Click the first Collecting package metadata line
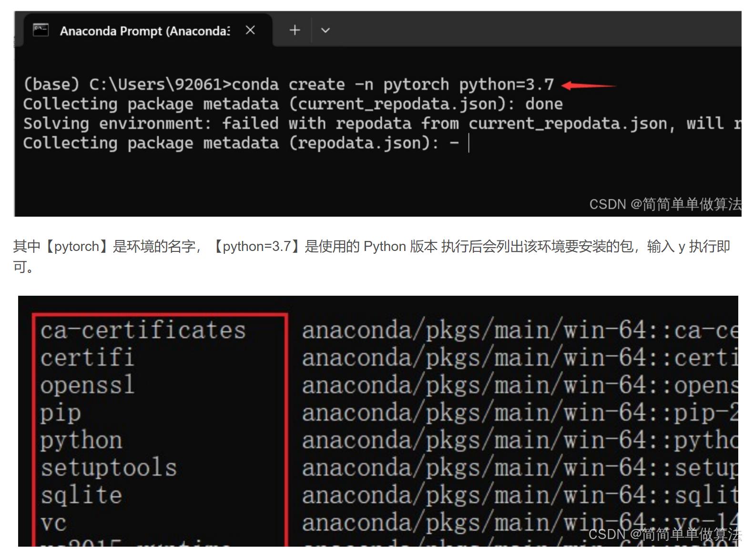Screen dimensions: 754x560 pyautogui.click(x=292, y=104)
